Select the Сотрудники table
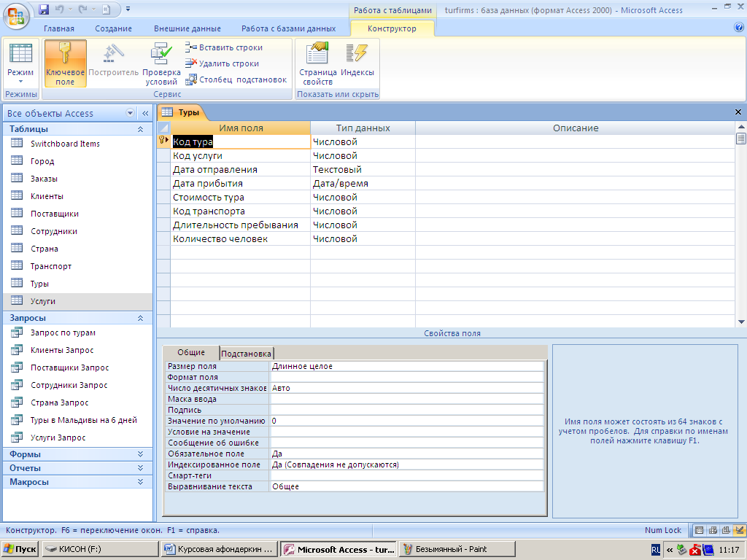The height and width of the screenshot is (560, 747). [77, 231]
